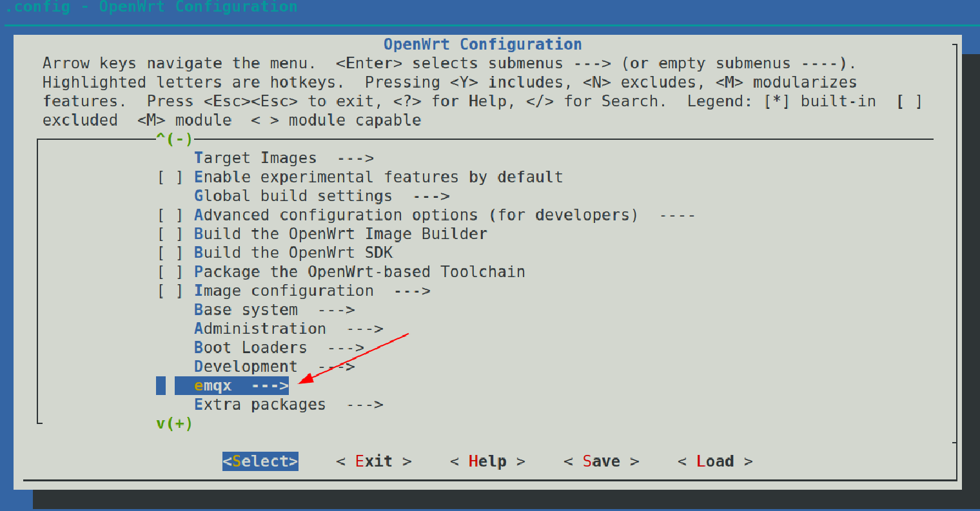Click the < Exit > button
The width and height of the screenshot is (980, 511).
point(374,461)
